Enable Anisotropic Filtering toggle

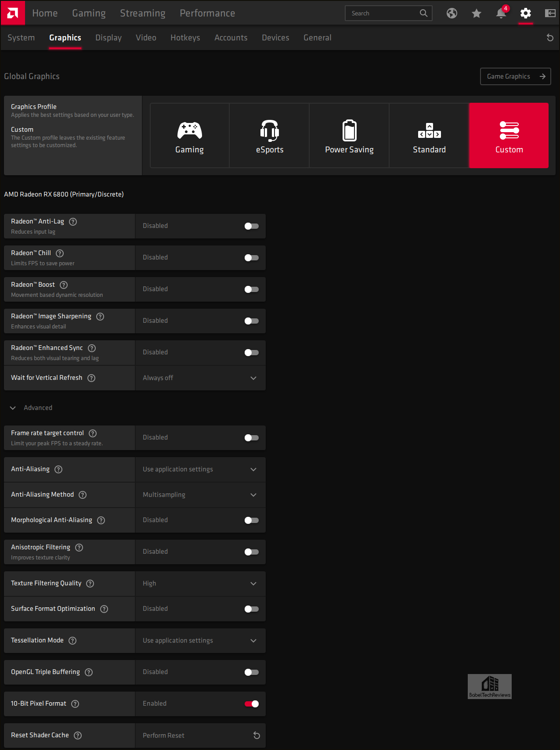tap(252, 552)
